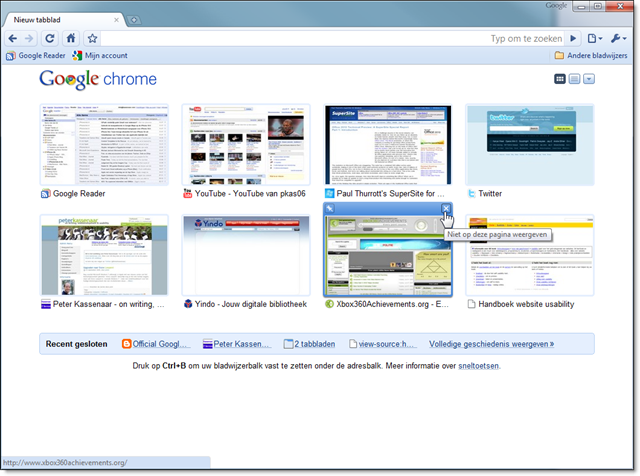The image size is (640, 476).
Task: Click the Twitter favicon next to caption
Action: click(471, 194)
